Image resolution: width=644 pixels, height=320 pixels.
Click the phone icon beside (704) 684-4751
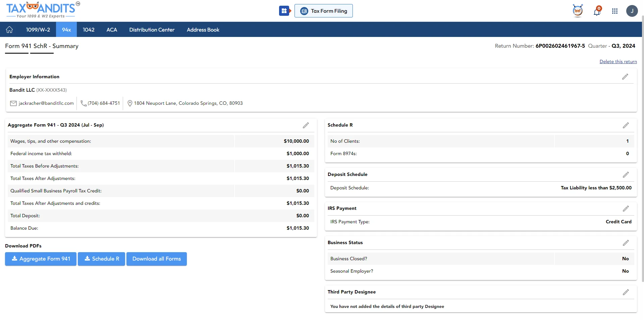pos(84,103)
